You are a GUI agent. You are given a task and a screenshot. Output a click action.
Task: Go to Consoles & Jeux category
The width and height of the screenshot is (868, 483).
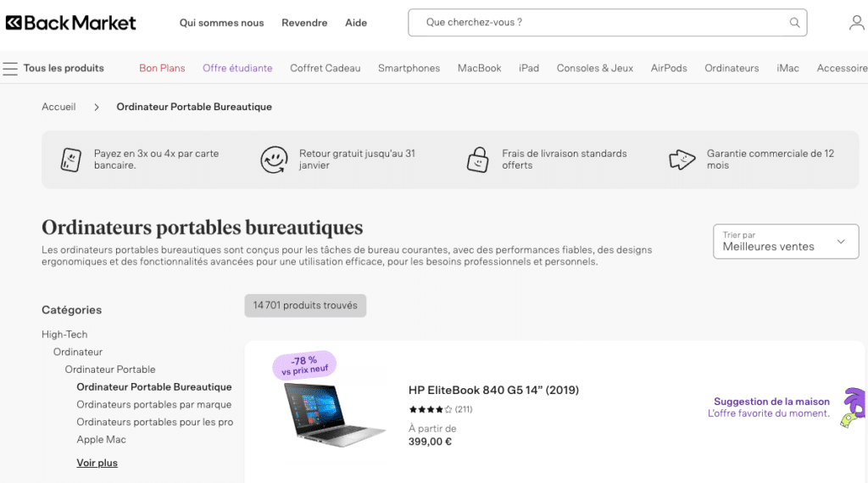tap(595, 68)
